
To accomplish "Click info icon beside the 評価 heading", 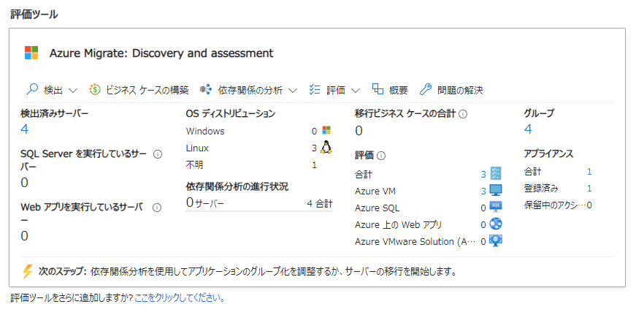I will tap(380, 156).
